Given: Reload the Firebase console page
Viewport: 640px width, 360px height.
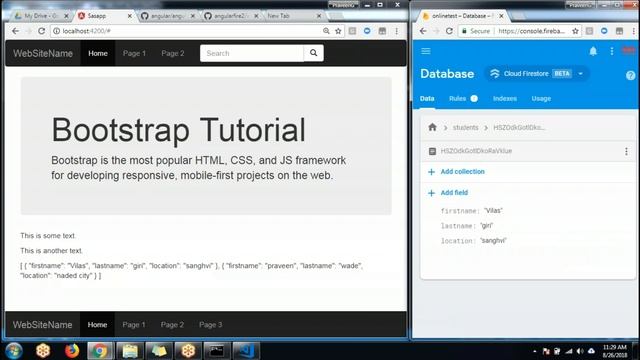Looking at the screenshot, I should coord(449,31).
